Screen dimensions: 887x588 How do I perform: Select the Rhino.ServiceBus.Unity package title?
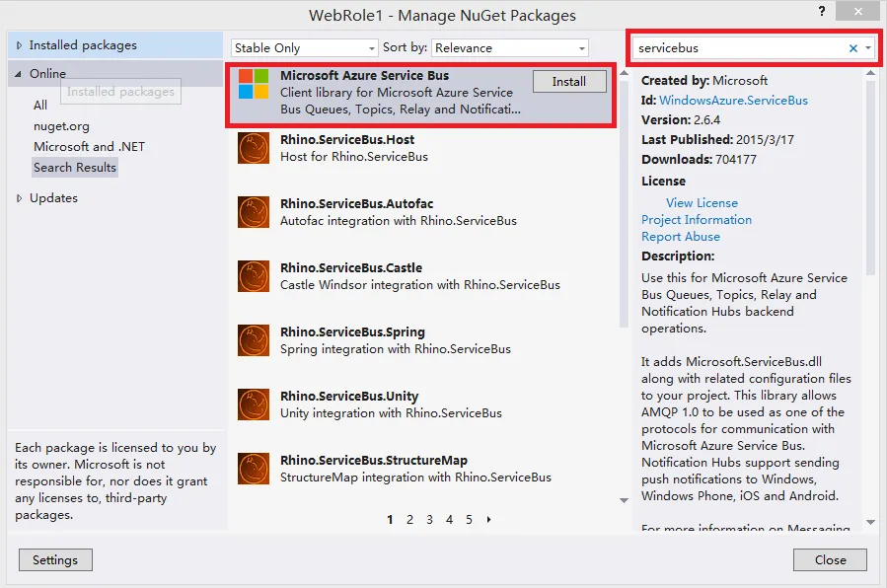click(x=349, y=396)
